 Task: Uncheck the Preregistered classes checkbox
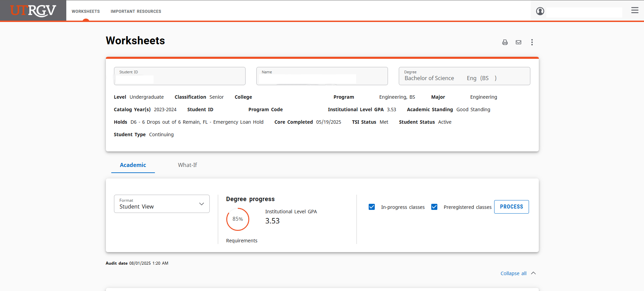(x=434, y=207)
